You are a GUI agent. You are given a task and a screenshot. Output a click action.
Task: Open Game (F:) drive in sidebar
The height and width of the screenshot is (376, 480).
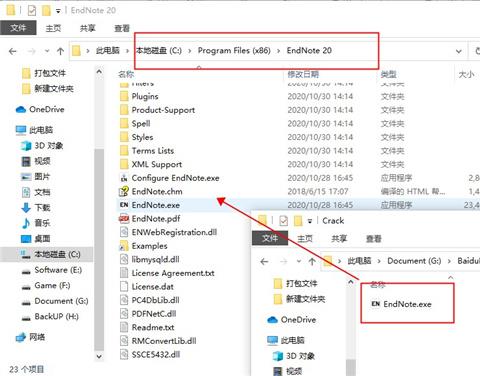(45, 286)
